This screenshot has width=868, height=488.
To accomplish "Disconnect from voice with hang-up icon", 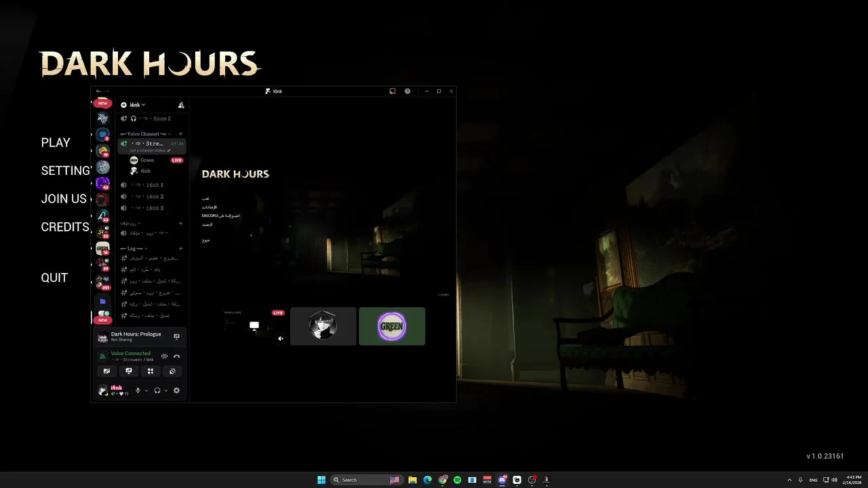I will click(x=176, y=356).
